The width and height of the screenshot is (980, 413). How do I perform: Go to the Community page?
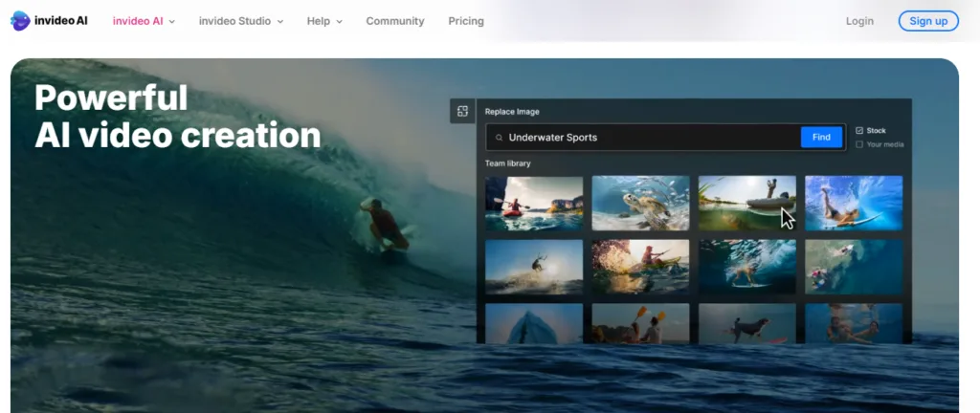tap(394, 21)
